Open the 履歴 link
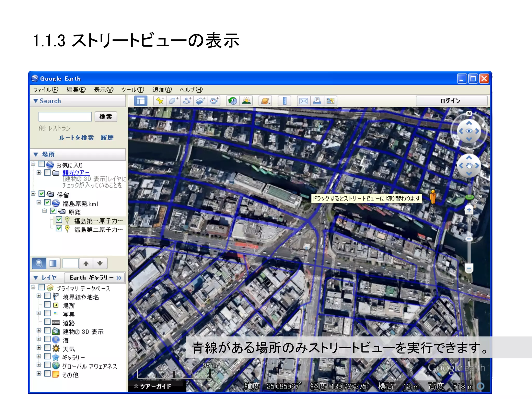Screen dimensions: 532x399 (x=107, y=138)
